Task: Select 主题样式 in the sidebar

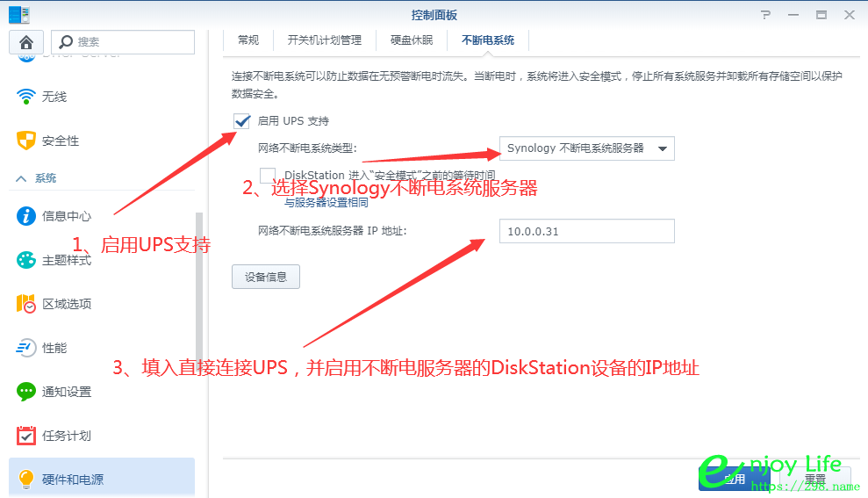Action: [x=67, y=260]
